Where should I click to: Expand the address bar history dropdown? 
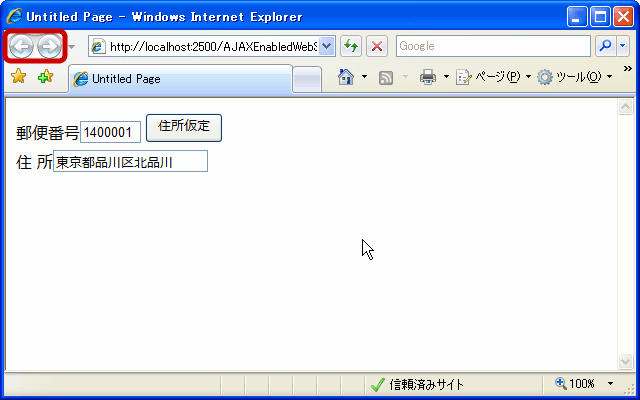pyautogui.click(x=327, y=47)
